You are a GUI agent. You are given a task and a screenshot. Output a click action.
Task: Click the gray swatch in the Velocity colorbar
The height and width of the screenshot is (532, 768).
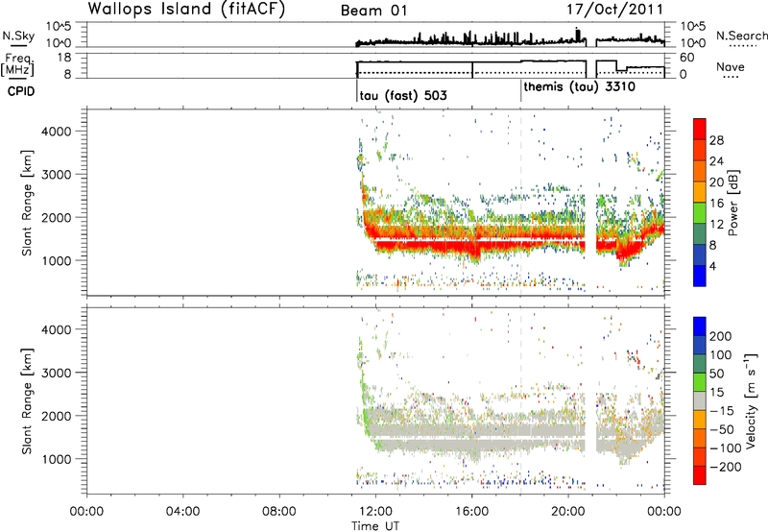pyautogui.click(x=700, y=400)
